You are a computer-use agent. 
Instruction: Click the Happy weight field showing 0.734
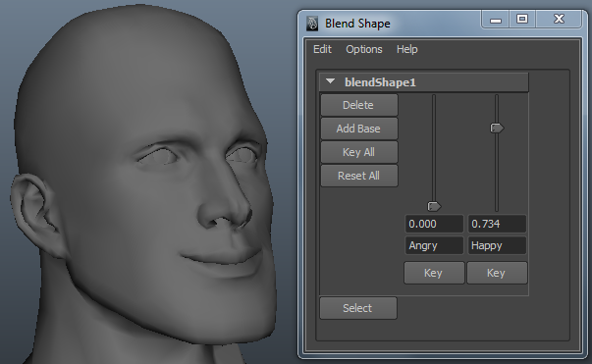[497, 224]
